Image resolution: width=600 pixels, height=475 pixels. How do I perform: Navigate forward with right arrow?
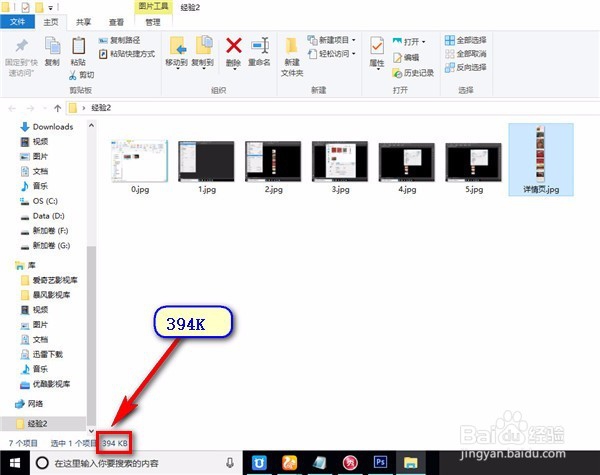tap(30, 108)
